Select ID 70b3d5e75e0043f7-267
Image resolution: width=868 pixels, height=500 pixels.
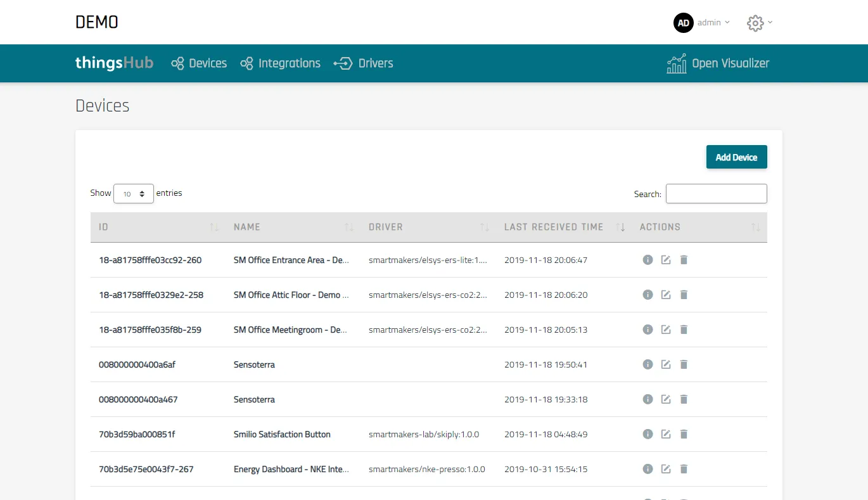pos(146,469)
